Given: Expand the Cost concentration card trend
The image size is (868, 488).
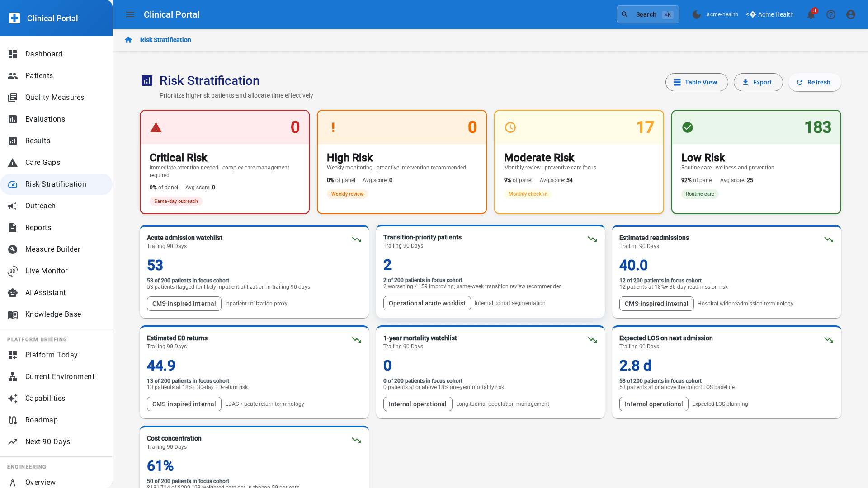Looking at the screenshot, I should 356,441.
